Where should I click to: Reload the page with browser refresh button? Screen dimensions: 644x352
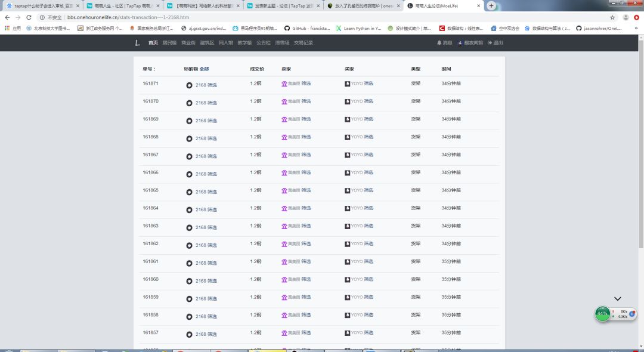click(29, 17)
